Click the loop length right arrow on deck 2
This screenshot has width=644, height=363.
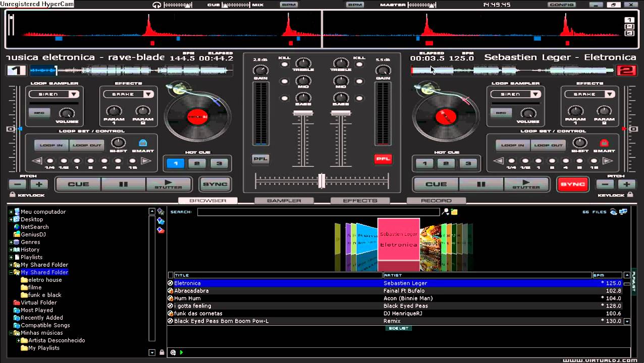coord(608,161)
